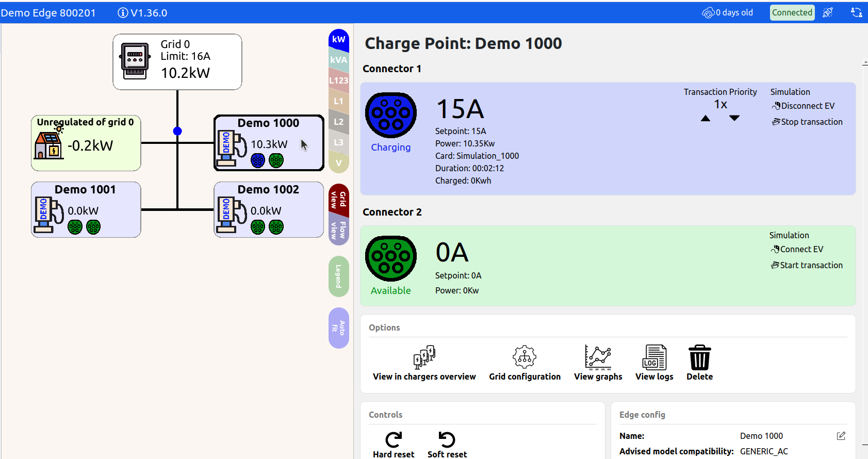Select the Grid 0 node
The image size is (868, 459).
click(177, 62)
